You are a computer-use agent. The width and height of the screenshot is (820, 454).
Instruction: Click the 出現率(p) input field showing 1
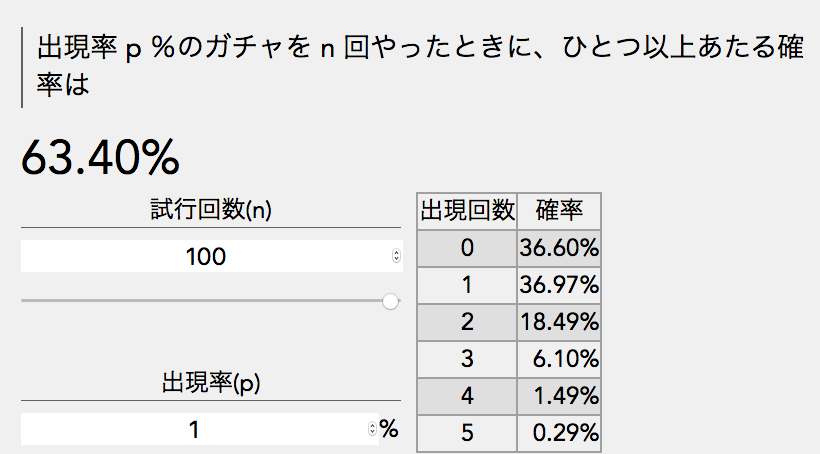point(194,430)
